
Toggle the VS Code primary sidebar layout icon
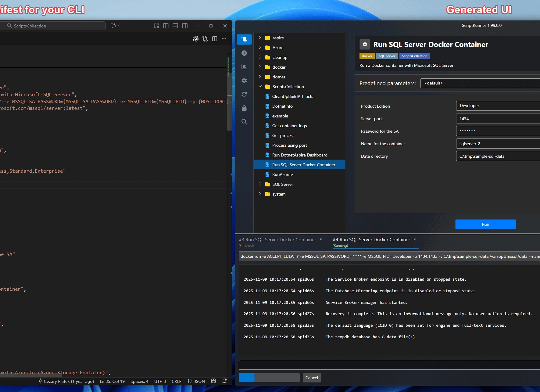(x=166, y=26)
